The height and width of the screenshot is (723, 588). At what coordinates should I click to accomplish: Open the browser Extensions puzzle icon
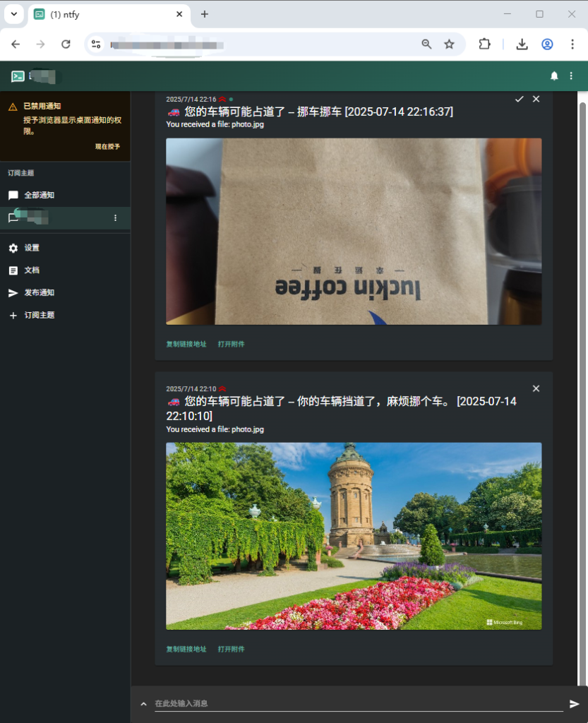click(484, 44)
